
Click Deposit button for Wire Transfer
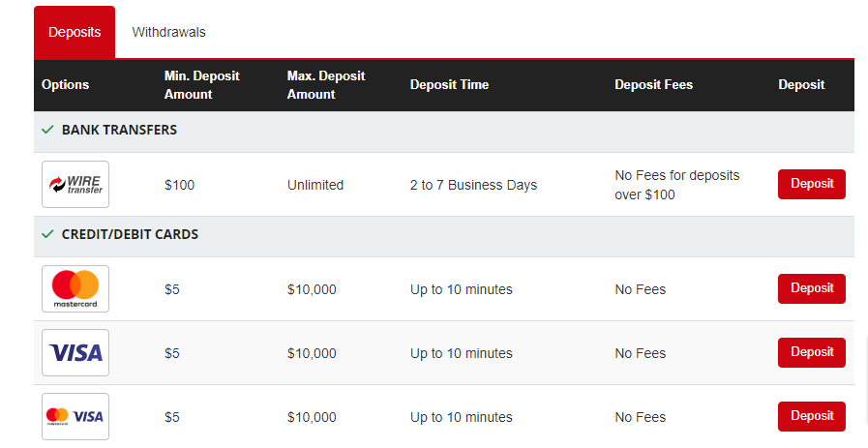coord(812,184)
